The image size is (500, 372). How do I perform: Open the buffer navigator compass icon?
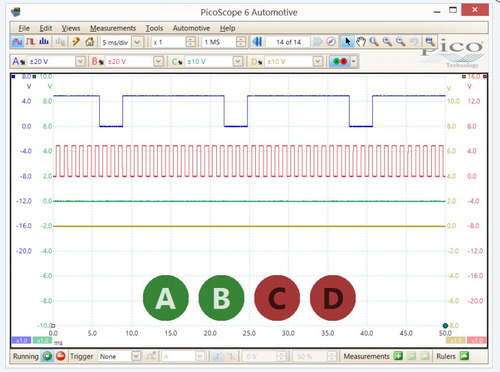[331, 42]
